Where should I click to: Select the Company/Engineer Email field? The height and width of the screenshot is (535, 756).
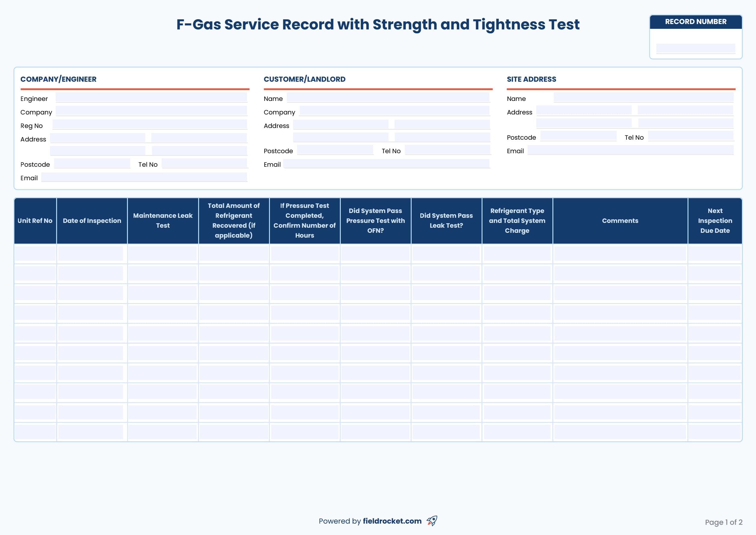pos(144,177)
